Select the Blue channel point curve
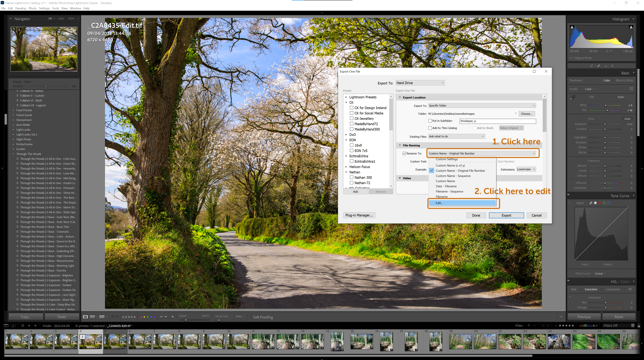The height and width of the screenshot is (360, 644). [x=608, y=203]
